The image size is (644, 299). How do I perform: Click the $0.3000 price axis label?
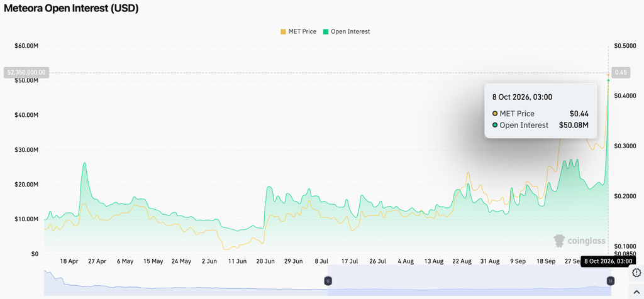pyautogui.click(x=625, y=146)
